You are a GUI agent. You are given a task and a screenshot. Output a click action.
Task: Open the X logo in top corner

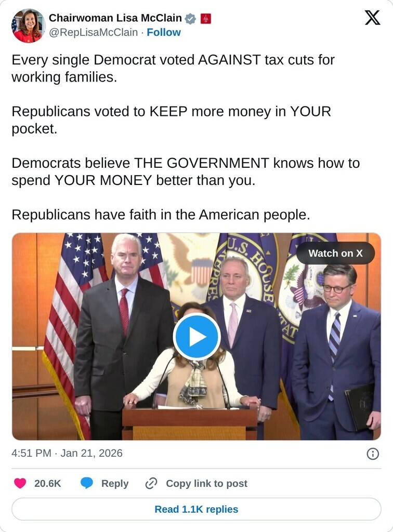(x=372, y=18)
